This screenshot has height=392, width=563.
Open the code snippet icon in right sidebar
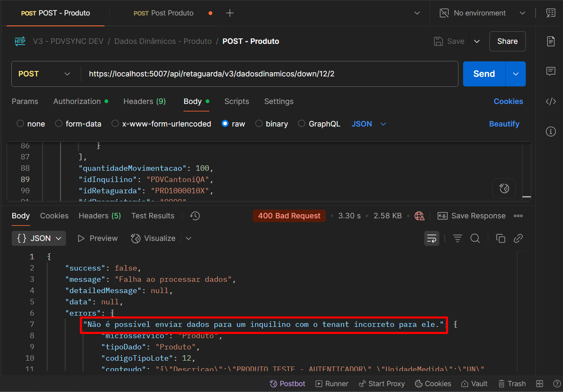point(551,101)
